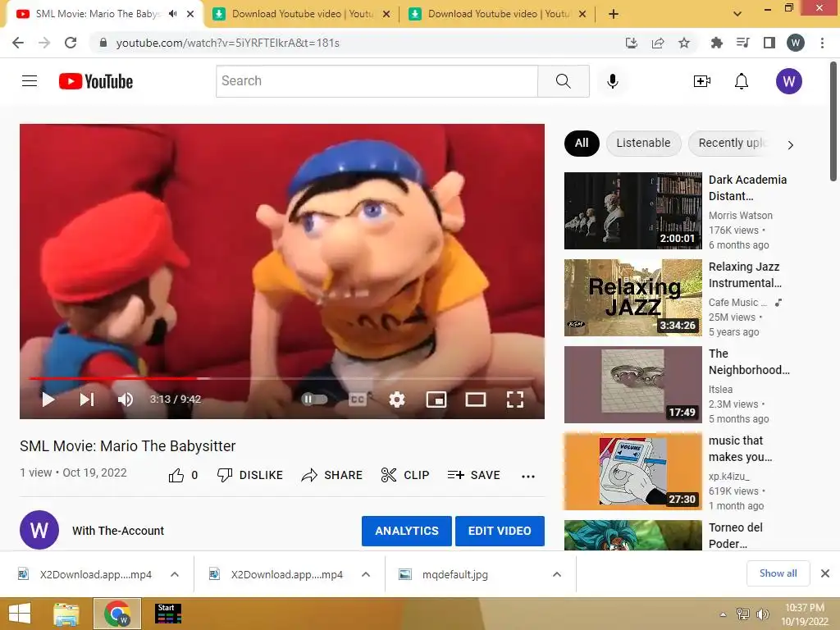This screenshot has height=630, width=840.
Task: Go back in browser history
Action: coord(18,43)
